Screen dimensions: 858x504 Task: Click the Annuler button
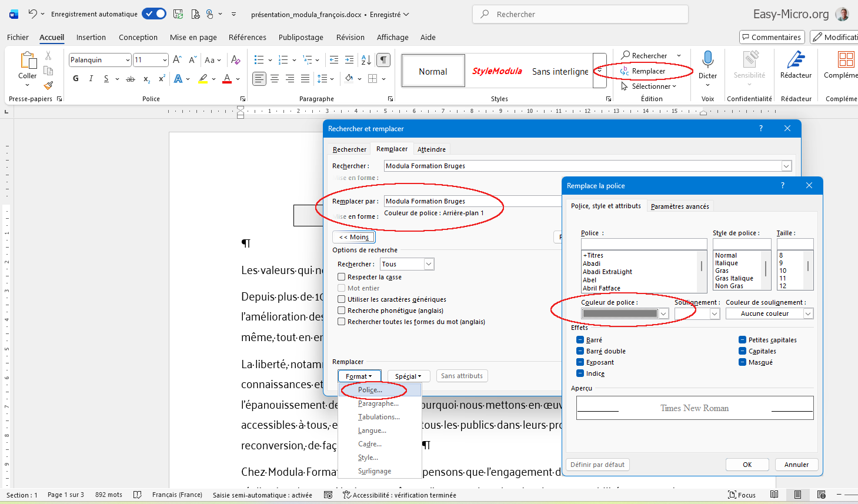pos(796,465)
